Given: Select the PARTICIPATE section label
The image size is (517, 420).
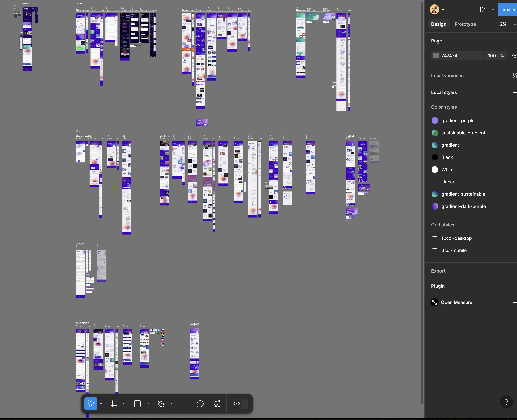Looking at the screenshot, I should pos(82,323).
